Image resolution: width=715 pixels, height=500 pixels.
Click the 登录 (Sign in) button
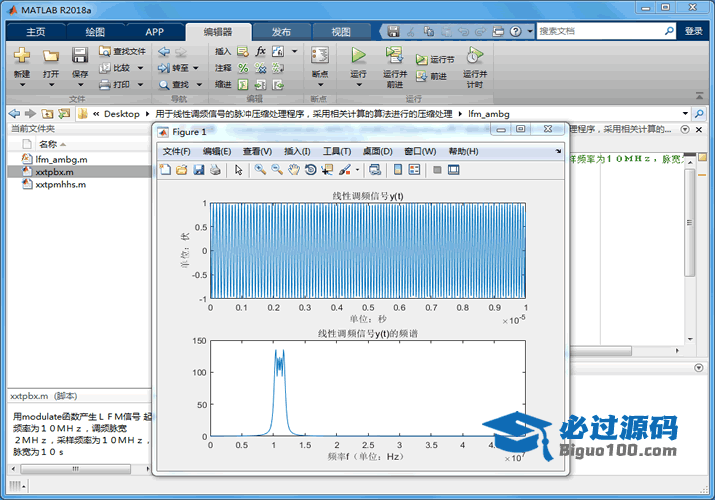(x=694, y=31)
